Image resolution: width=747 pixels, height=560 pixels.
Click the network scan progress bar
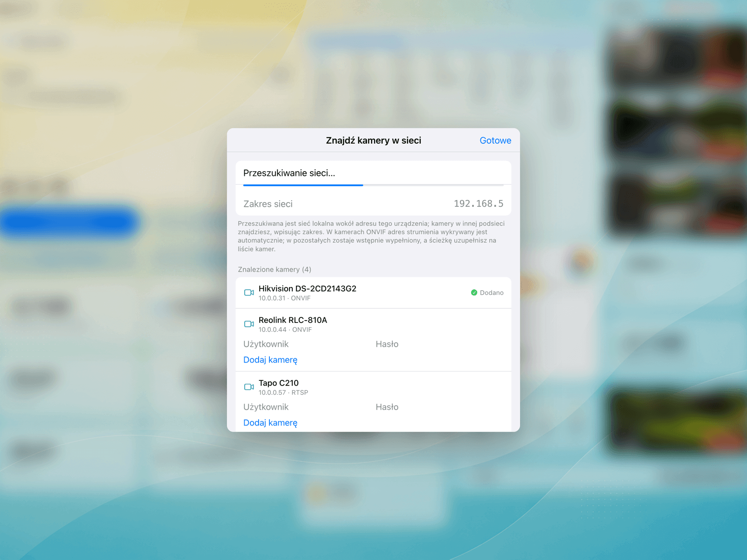pos(373,185)
